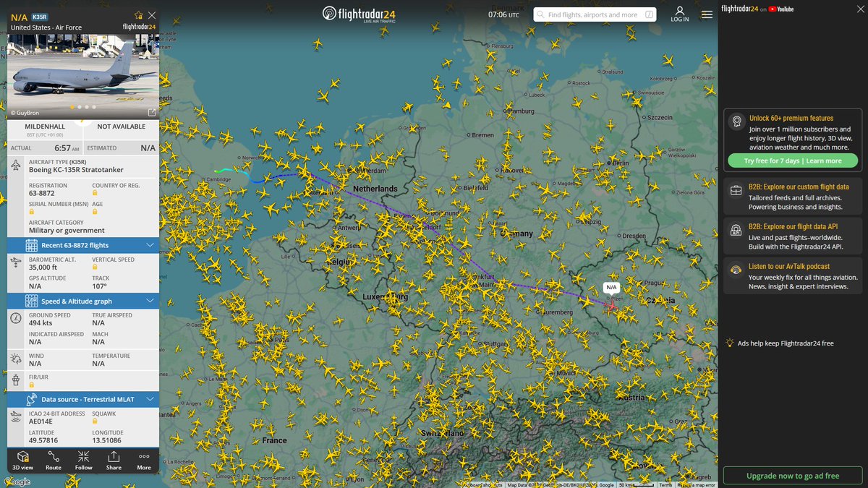Show the fourth photo via carousel dot
This screenshot has width=868, height=488.
click(x=94, y=107)
